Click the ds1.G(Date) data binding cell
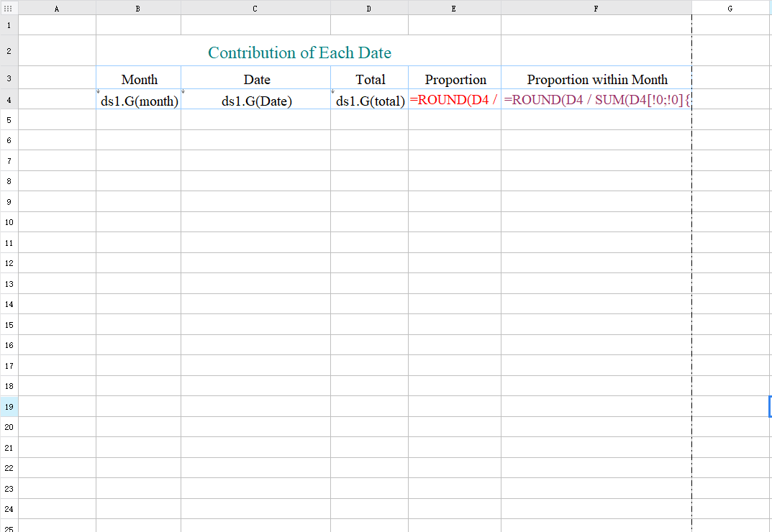772x532 pixels. click(257, 101)
